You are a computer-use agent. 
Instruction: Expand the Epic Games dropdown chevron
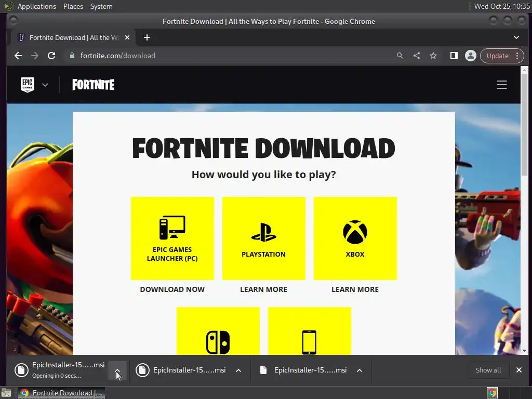[45, 85]
